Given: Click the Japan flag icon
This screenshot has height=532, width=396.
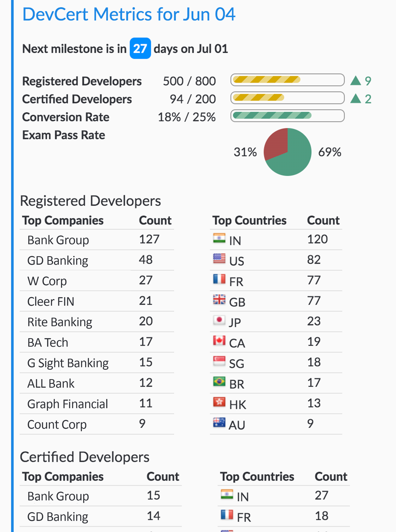Looking at the screenshot, I should 219,320.
